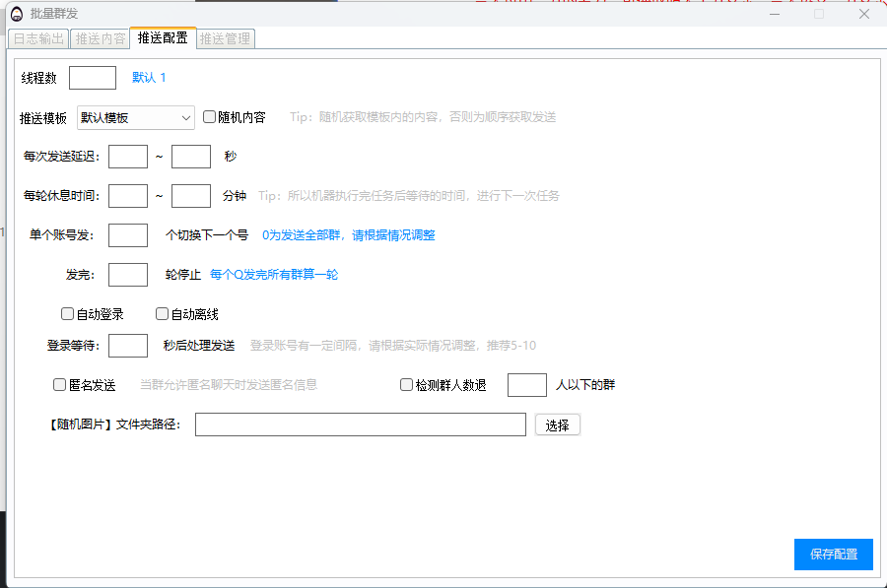This screenshot has width=887, height=588.
Task: Click the 发完 rounds input box
Action: (128, 275)
